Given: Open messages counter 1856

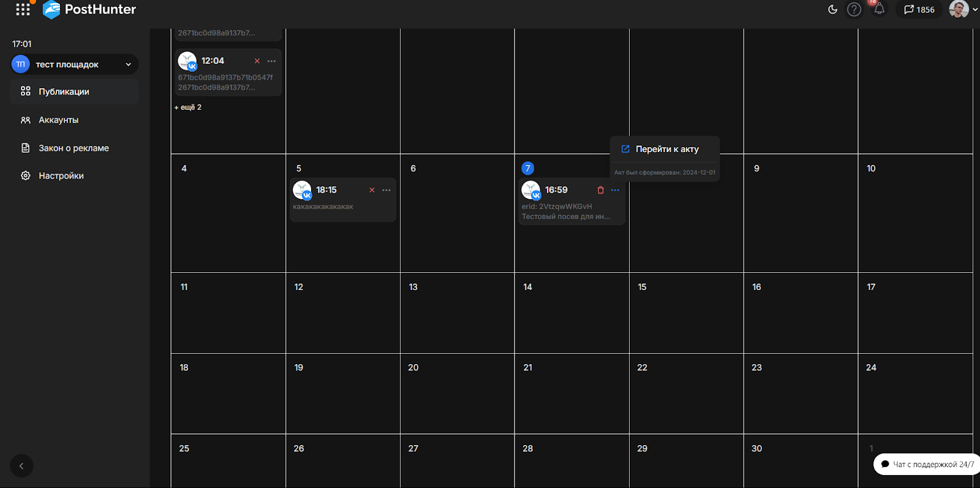Looking at the screenshot, I should click(919, 9).
